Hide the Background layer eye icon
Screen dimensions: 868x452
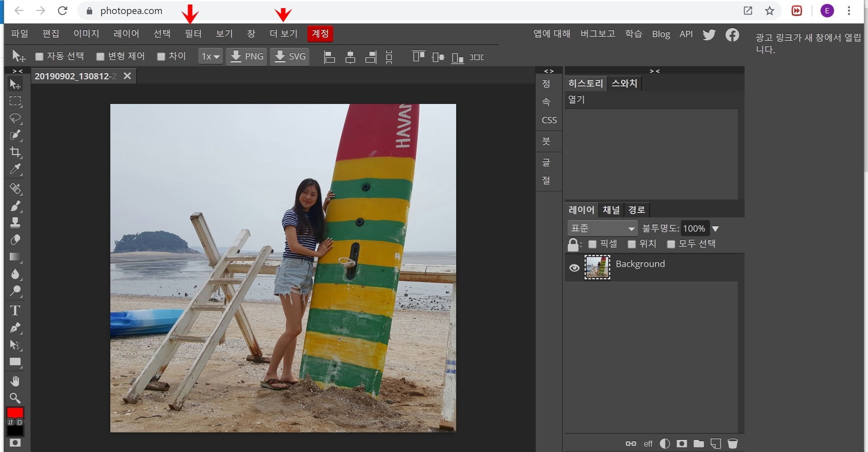pyautogui.click(x=574, y=268)
